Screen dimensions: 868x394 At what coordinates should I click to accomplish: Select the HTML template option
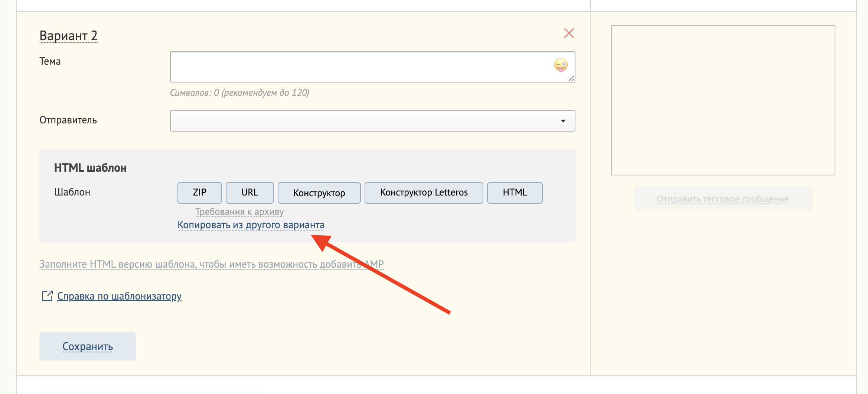pos(515,193)
